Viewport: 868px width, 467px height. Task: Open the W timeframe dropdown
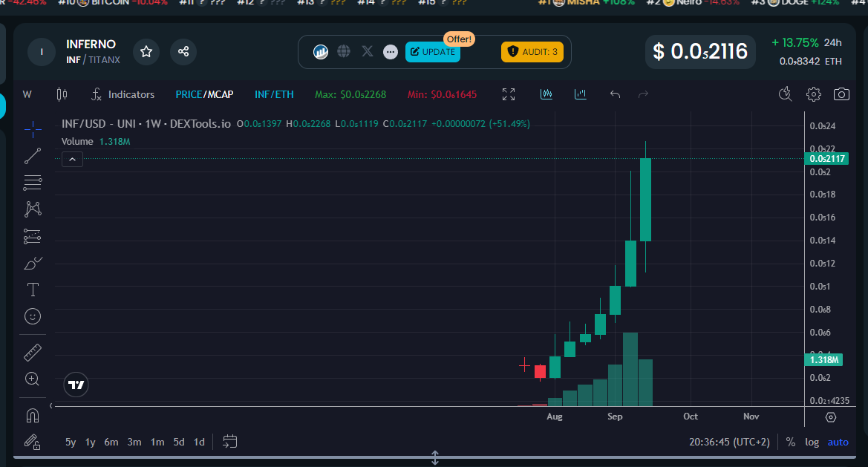(x=27, y=94)
